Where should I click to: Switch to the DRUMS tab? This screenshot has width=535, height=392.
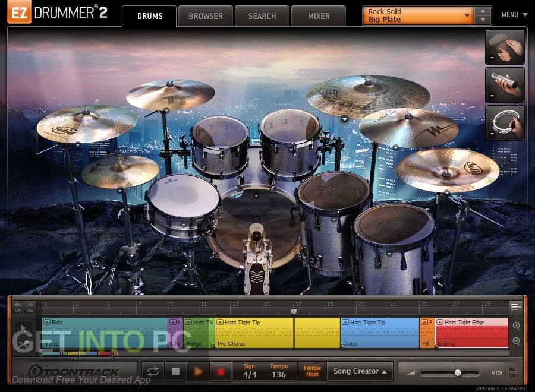point(150,16)
